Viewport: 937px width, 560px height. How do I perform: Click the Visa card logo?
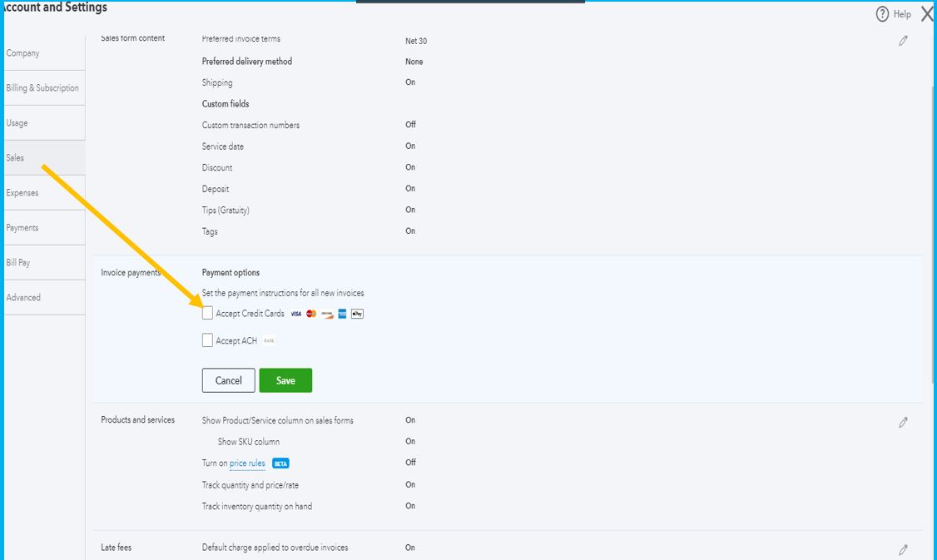[x=295, y=314]
